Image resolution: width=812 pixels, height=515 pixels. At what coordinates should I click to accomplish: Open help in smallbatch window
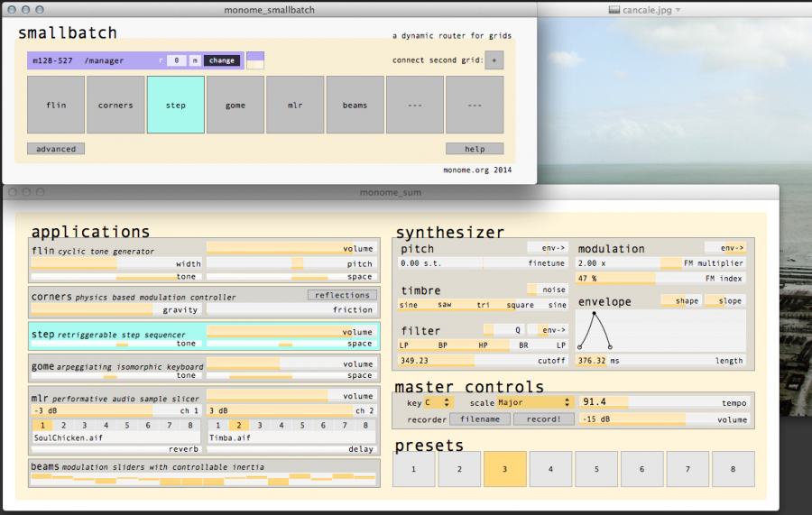point(475,149)
